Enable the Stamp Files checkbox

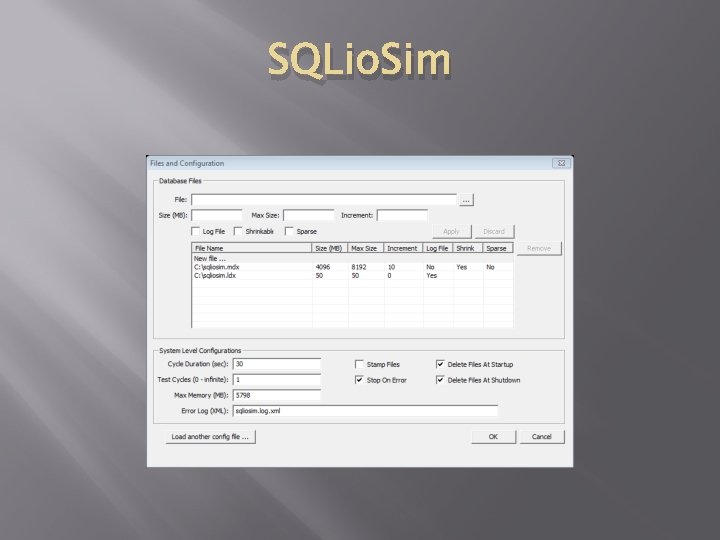click(x=359, y=364)
